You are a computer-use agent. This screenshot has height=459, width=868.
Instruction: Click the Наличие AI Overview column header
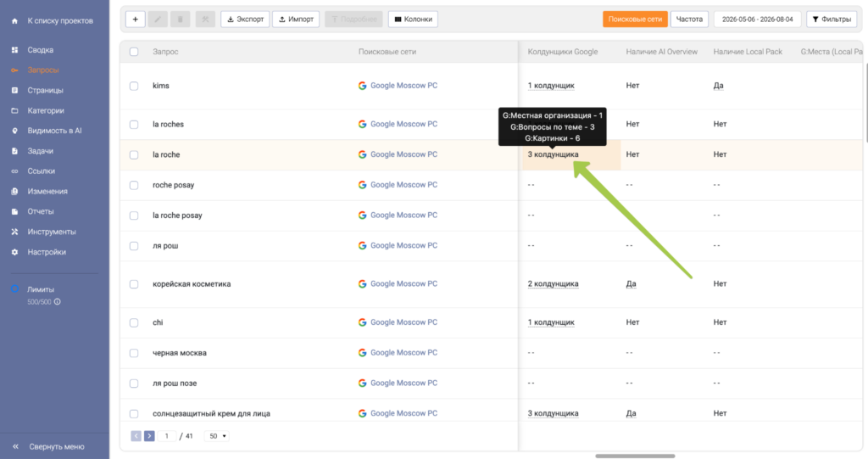pyautogui.click(x=661, y=52)
